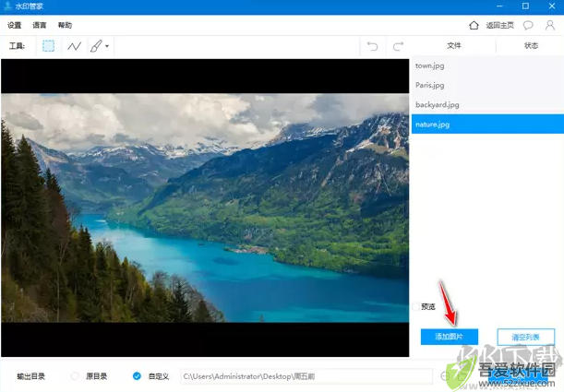Click the 清空列表 button

click(x=526, y=337)
